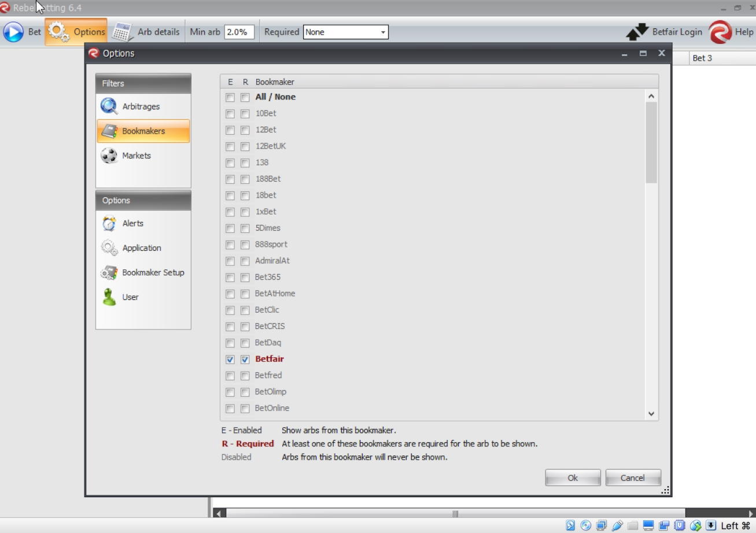The width and height of the screenshot is (756, 533).
Task: Click the Bookmaker Setup icon
Action: click(109, 272)
